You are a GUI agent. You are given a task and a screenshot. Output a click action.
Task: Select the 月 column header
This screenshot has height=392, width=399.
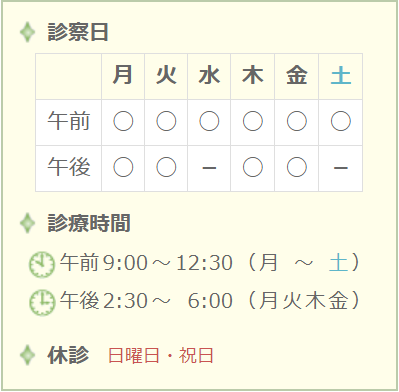click(x=123, y=76)
